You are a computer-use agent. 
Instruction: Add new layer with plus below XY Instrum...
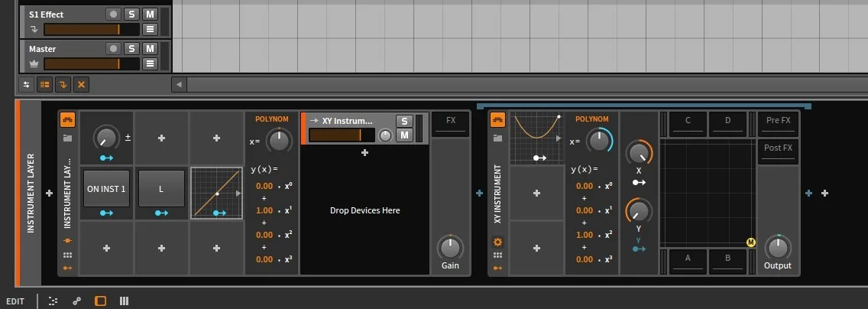point(364,152)
